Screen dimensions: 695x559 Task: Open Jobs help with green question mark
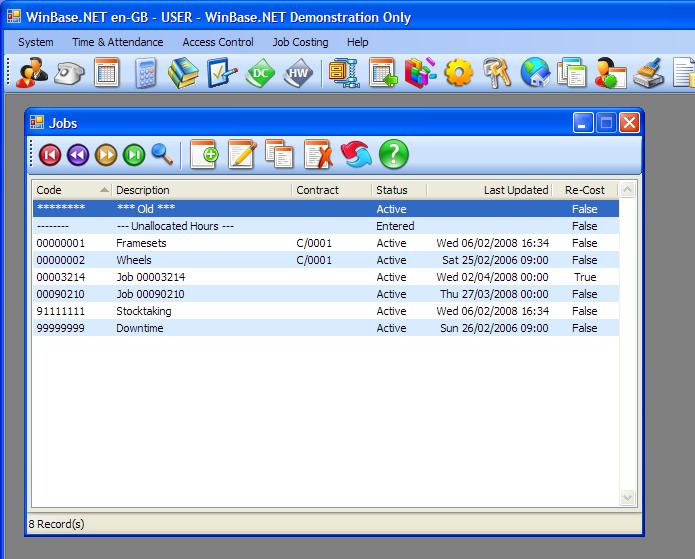pos(394,154)
